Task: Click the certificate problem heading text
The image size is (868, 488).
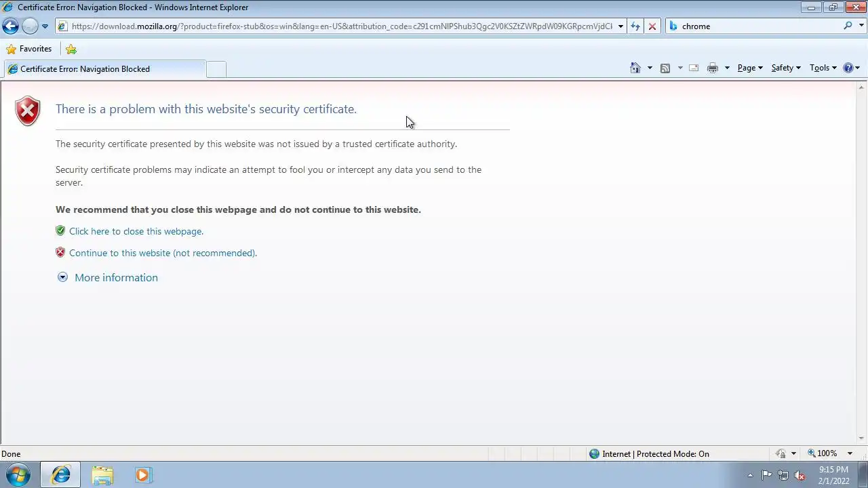Action: coord(206,109)
